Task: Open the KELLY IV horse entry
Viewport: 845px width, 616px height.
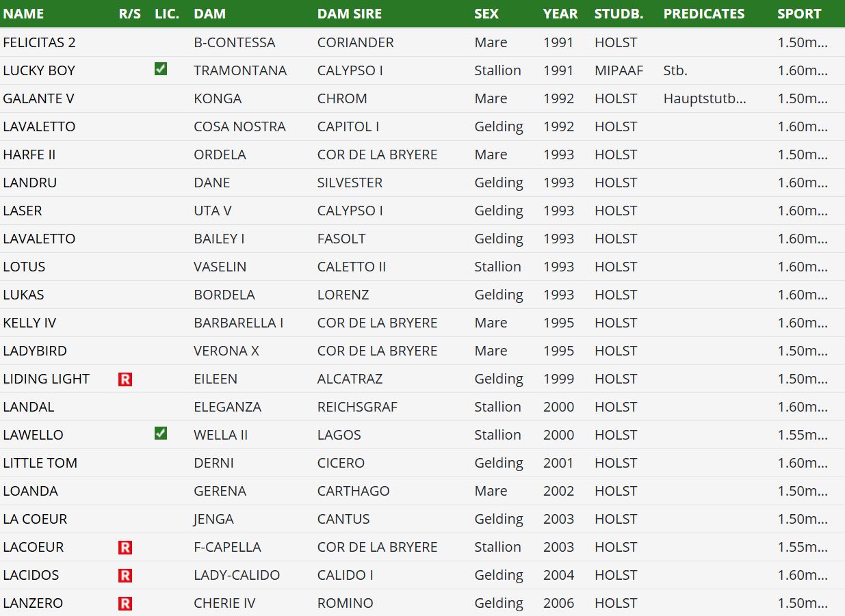Action: coord(29,323)
